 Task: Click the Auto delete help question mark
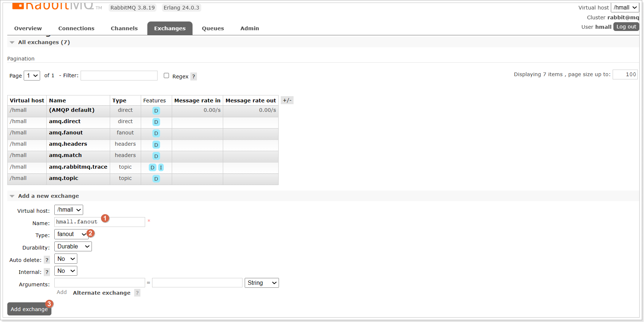pos(47,260)
